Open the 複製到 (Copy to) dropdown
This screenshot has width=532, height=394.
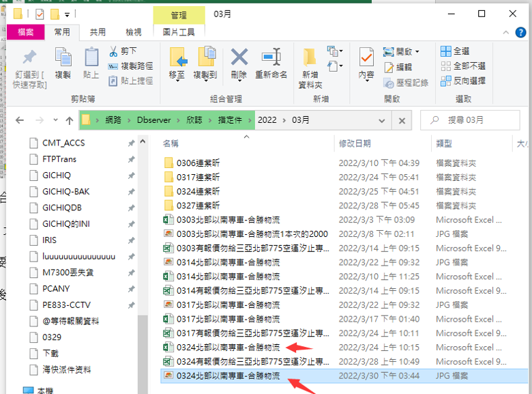pyautogui.click(x=205, y=75)
